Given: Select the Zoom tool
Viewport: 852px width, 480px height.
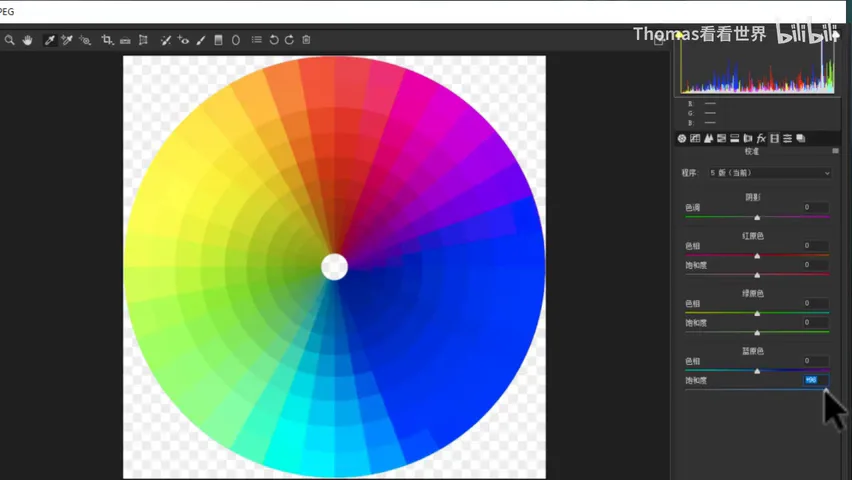Looking at the screenshot, I should [x=9, y=40].
